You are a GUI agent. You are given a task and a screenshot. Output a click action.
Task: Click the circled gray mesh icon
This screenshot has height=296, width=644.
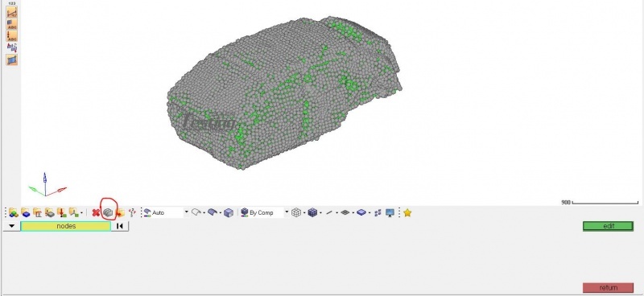coord(108,212)
